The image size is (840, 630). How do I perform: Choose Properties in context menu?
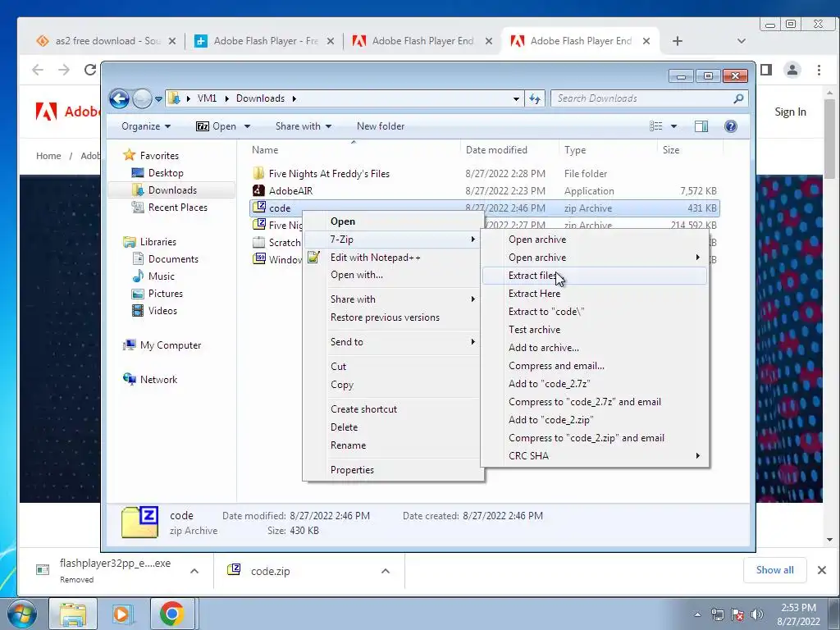393,470
